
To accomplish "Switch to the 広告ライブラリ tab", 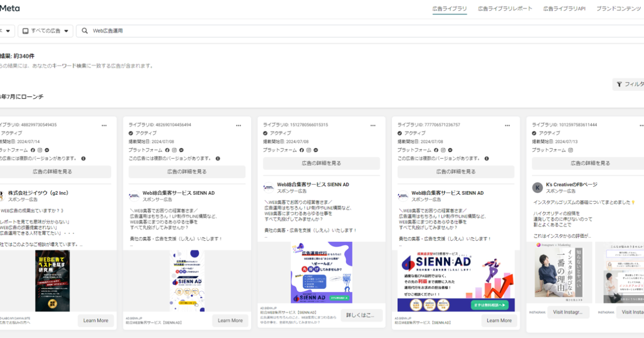I will [x=450, y=9].
